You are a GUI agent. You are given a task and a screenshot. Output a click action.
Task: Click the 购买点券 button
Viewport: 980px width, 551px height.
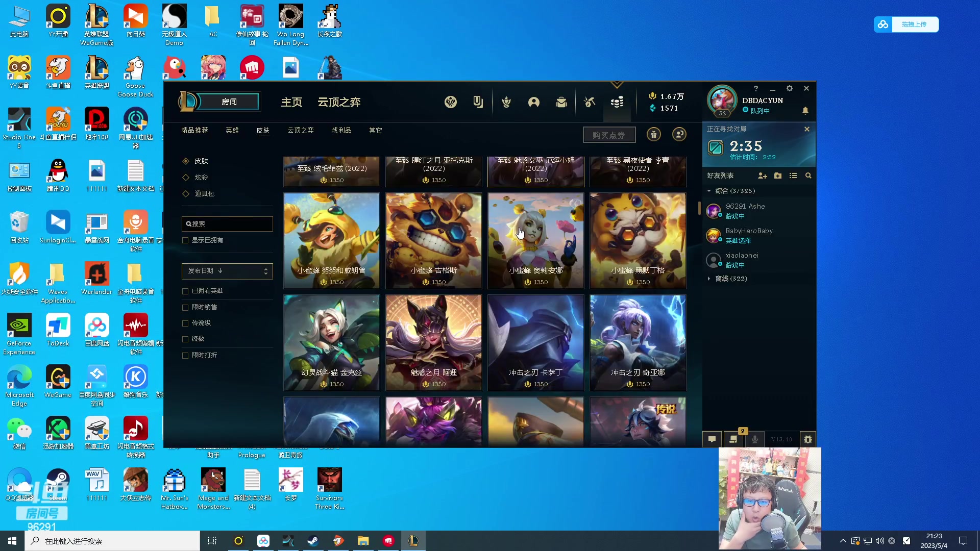click(x=609, y=135)
